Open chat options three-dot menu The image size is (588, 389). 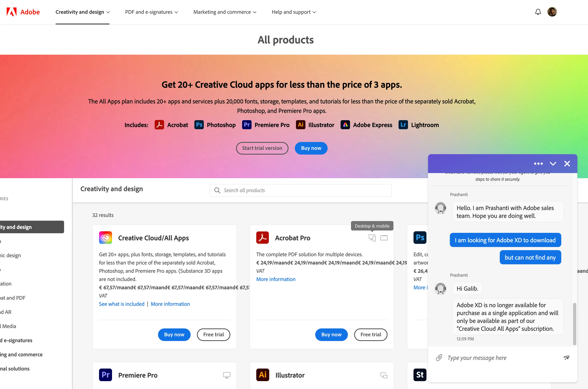click(x=538, y=164)
